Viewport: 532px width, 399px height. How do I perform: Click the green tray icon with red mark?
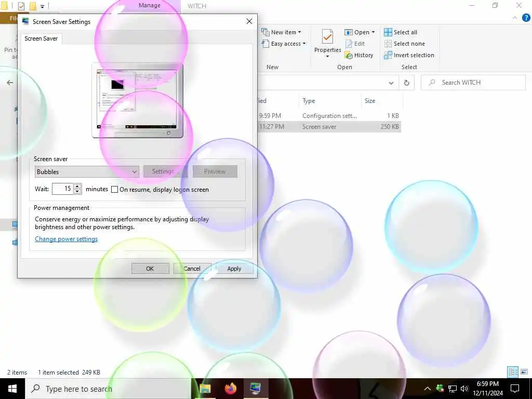coord(440,389)
